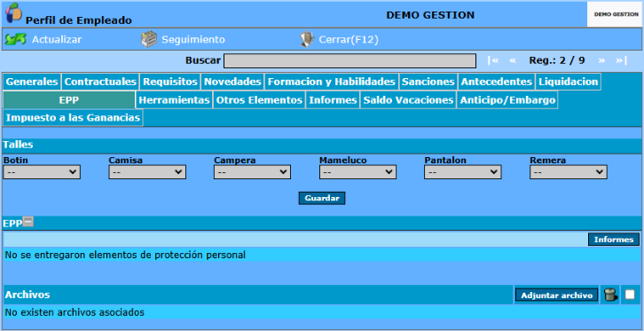Viewport: 644px width, 331px height.
Task: Click the Archivos section title
Action: (27, 295)
